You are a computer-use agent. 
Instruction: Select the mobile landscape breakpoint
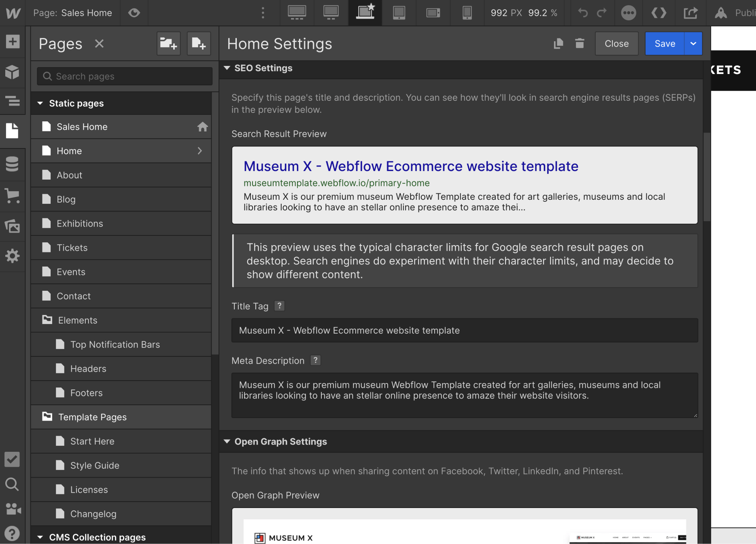[x=433, y=13]
